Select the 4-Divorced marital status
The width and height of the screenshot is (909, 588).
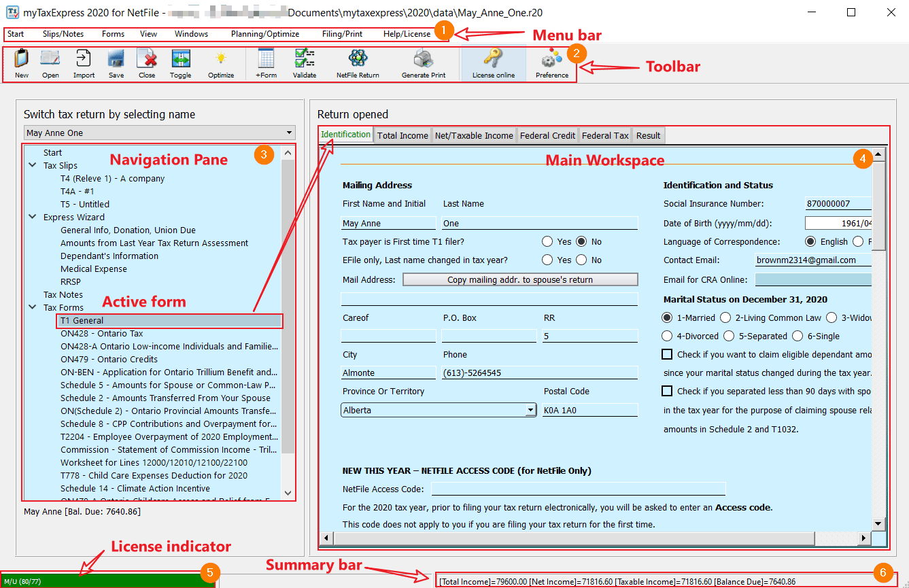(668, 336)
